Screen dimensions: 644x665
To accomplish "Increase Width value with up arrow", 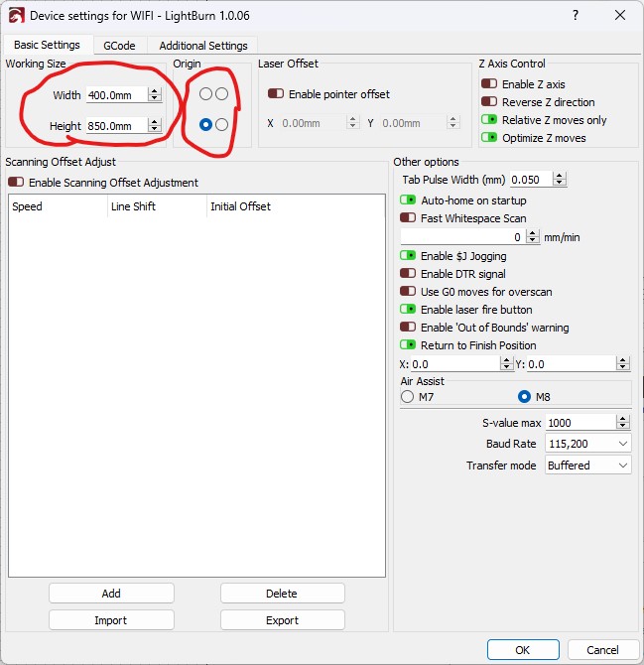I will coord(154,91).
